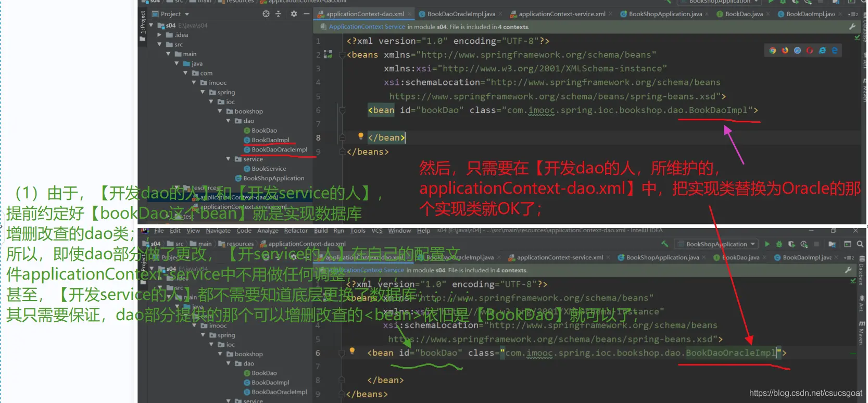868x403 pixels.
Task: Open the VCS menu
Action: point(376,231)
